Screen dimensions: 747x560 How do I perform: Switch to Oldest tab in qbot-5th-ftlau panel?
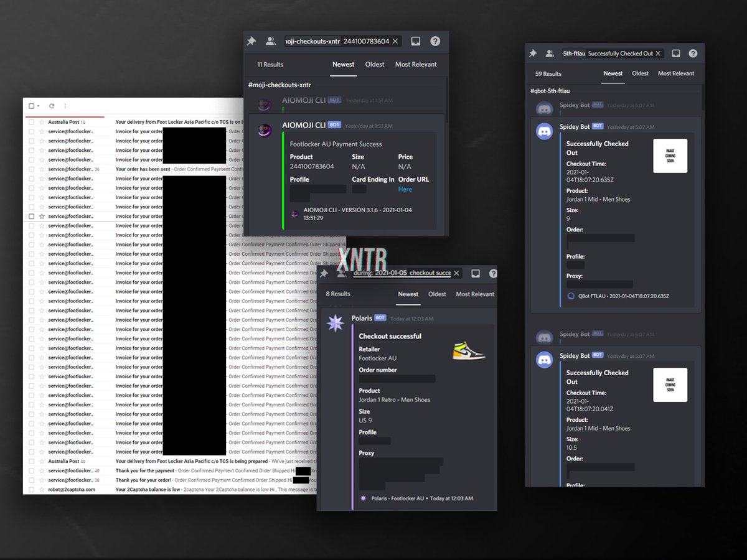click(641, 73)
